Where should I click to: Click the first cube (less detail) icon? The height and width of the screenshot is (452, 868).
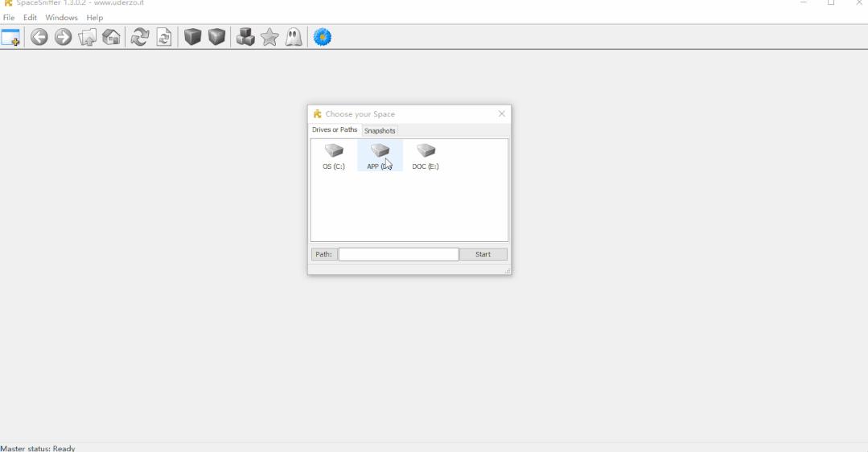coord(192,37)
